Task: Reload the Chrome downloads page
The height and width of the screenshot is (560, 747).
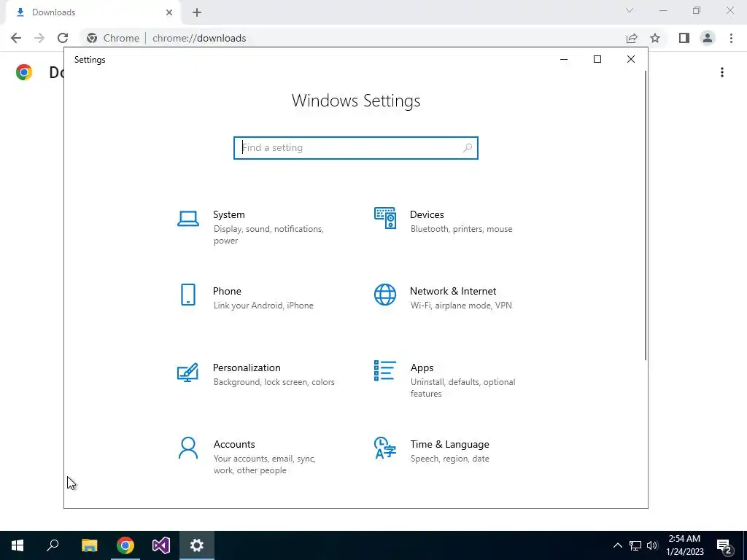Action: [63, 38]
